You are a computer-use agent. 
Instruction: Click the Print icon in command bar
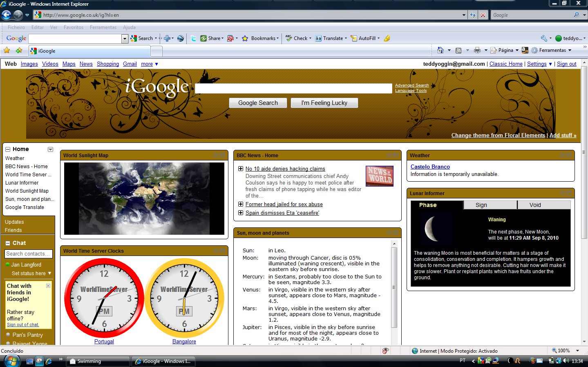click(477, 51)
